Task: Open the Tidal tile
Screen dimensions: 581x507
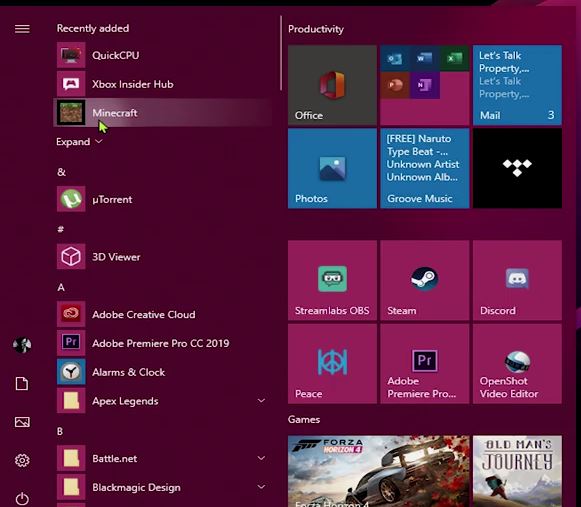Action: pyautogui.click(x=517, y=168)
